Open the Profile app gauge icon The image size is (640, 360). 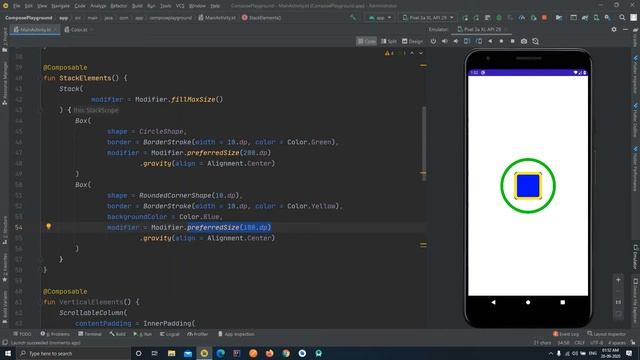pos(522,18)
